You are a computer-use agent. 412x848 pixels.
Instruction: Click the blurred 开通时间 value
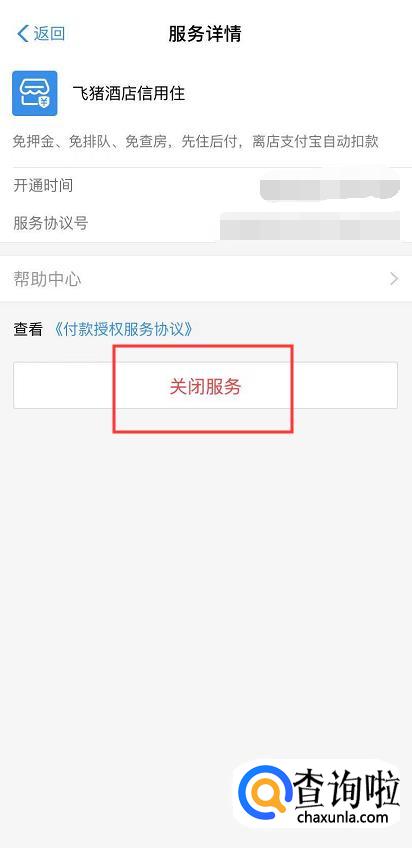coord(329,187)
